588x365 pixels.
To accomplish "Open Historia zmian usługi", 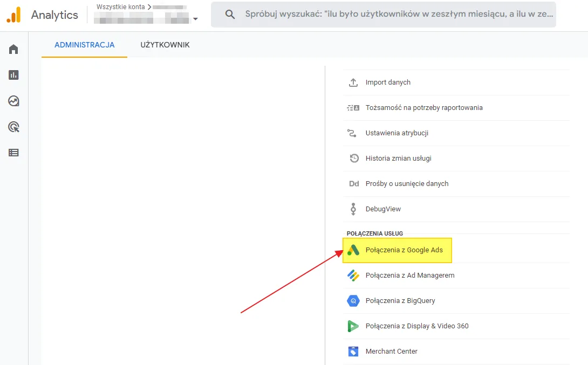I will pos(456,158).
